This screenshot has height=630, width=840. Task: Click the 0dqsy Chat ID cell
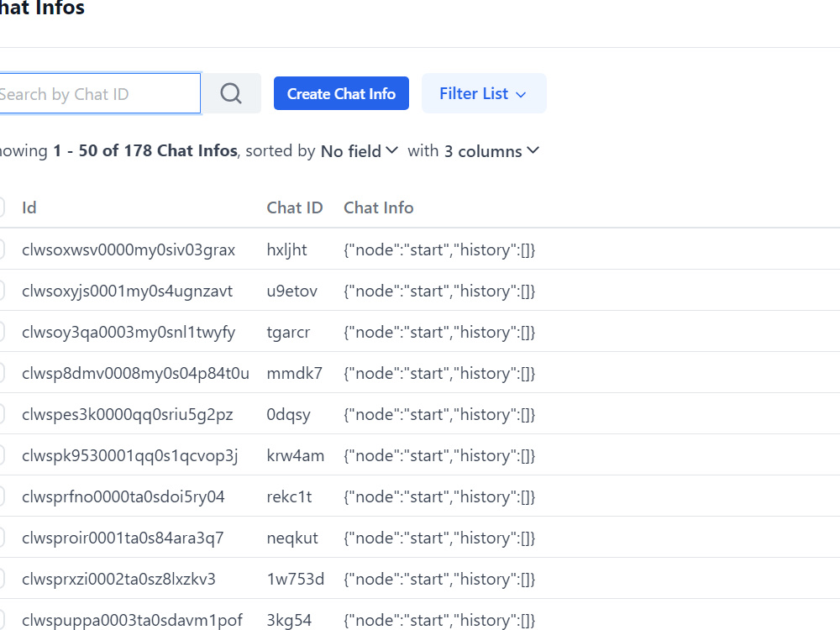coord(289,415)
